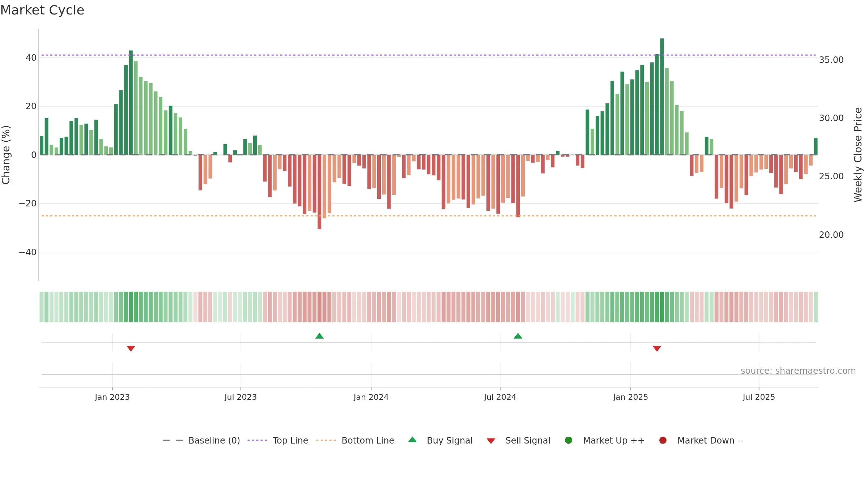Click the Market Cycle chart title
This screenshot has height=488, width=868.
[x=42, y=10]
